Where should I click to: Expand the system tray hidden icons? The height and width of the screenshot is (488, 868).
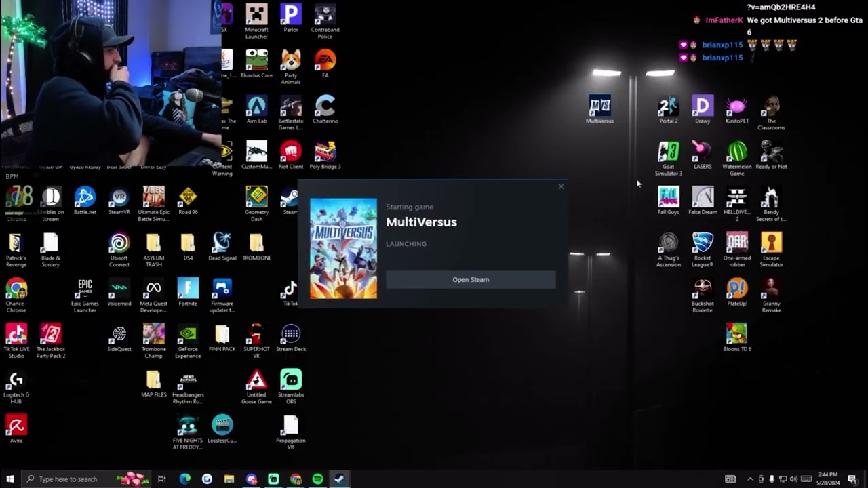pos(750,479)
